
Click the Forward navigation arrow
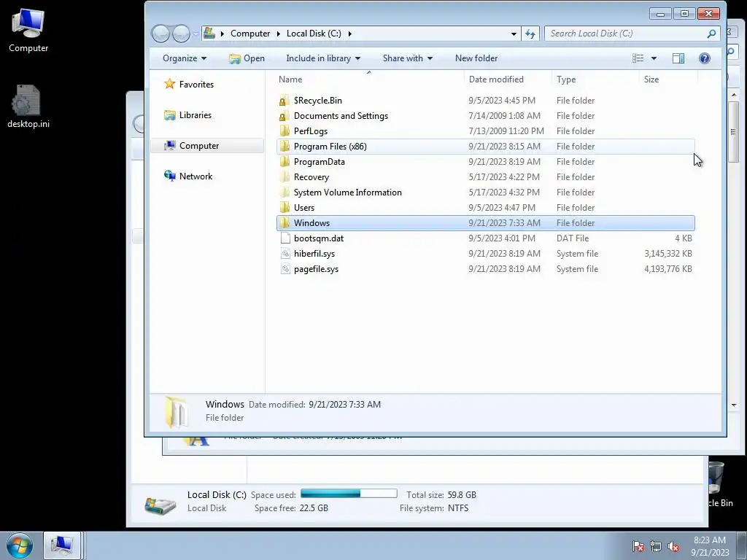[x=181, y=34]
